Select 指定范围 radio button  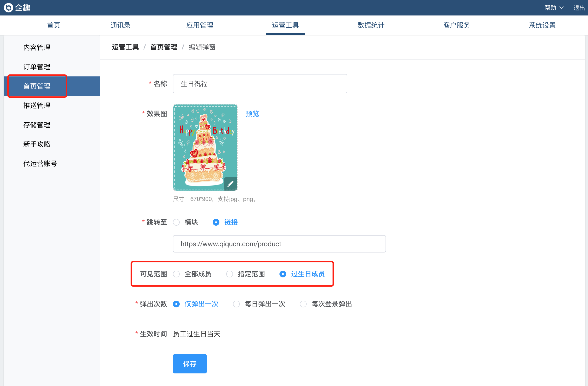coord(230,274)
